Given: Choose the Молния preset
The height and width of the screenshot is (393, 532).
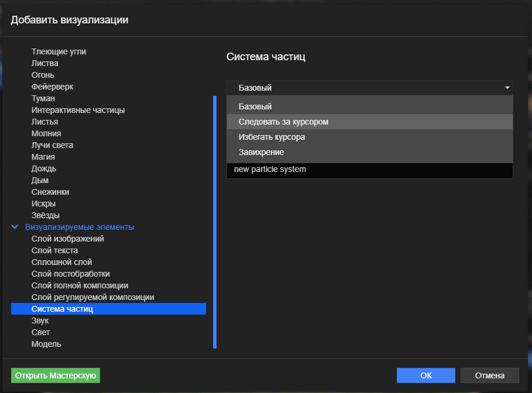Looking at the screenshot, I should [x=46, y=133].
